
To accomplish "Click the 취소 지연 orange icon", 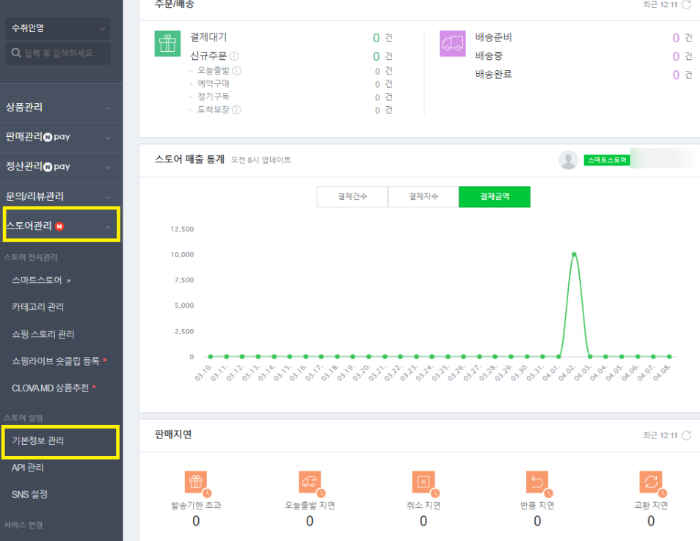I will [424, 483].
